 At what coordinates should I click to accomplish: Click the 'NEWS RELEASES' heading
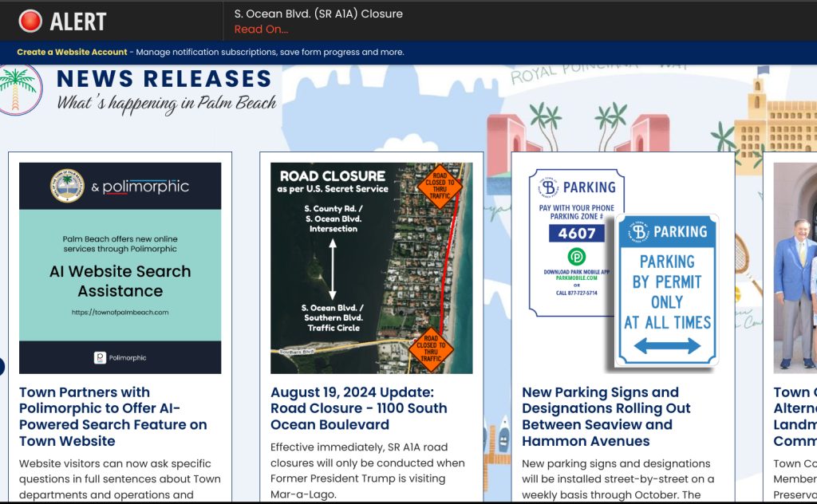pos(164,79)
